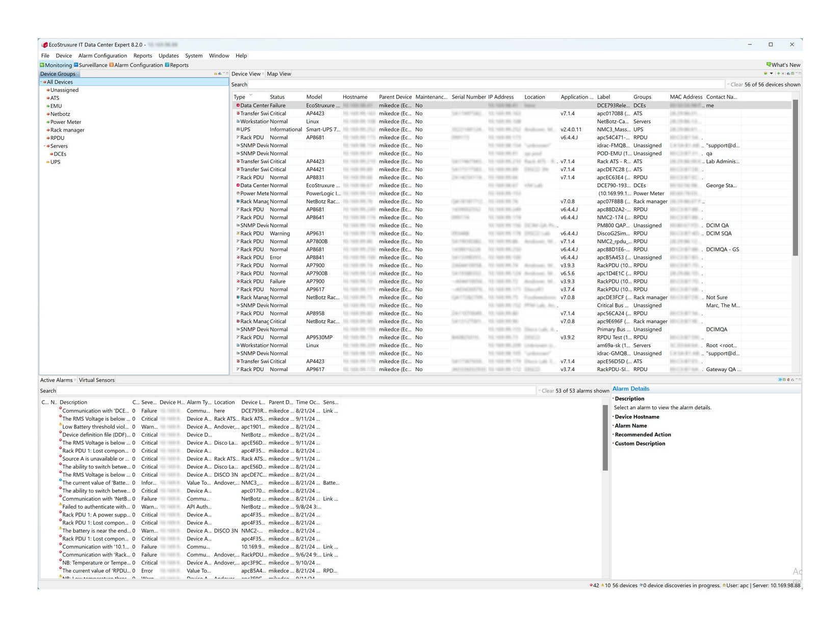Clear the device search filter
This screenshot has height=627, width=840.
[x=736, y=85]
